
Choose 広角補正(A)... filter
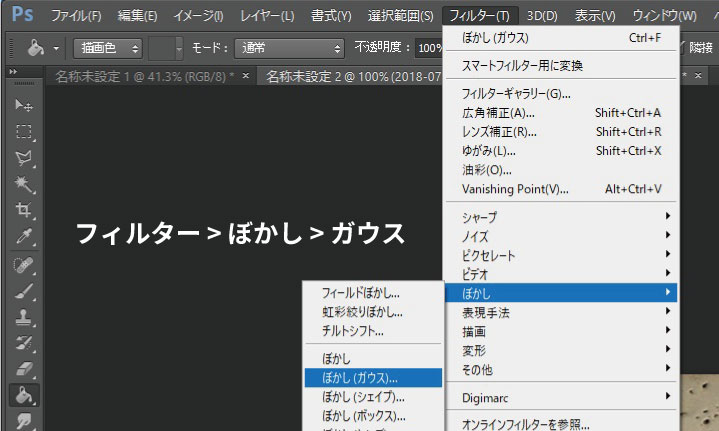tap(561, 113)
